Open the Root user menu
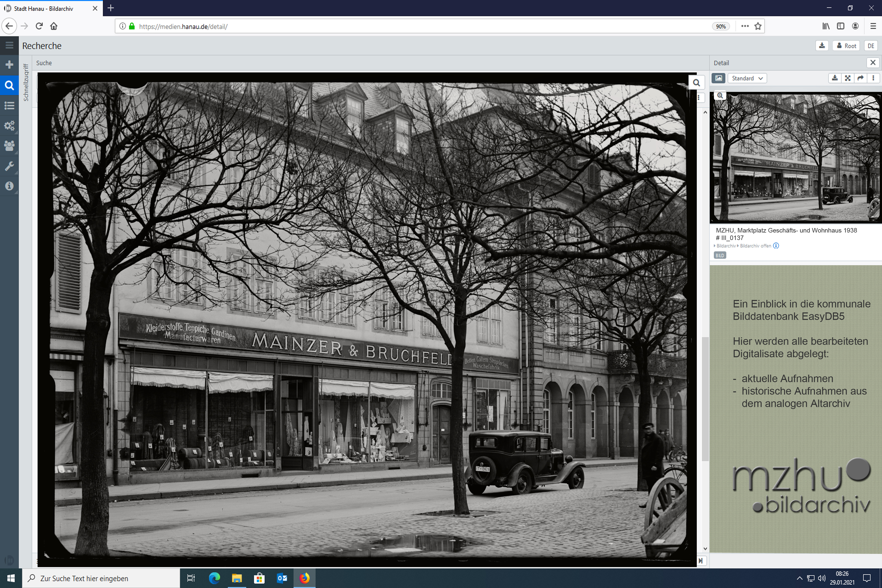This screenshot has height=588, width=882. click(x=846, y=46)
